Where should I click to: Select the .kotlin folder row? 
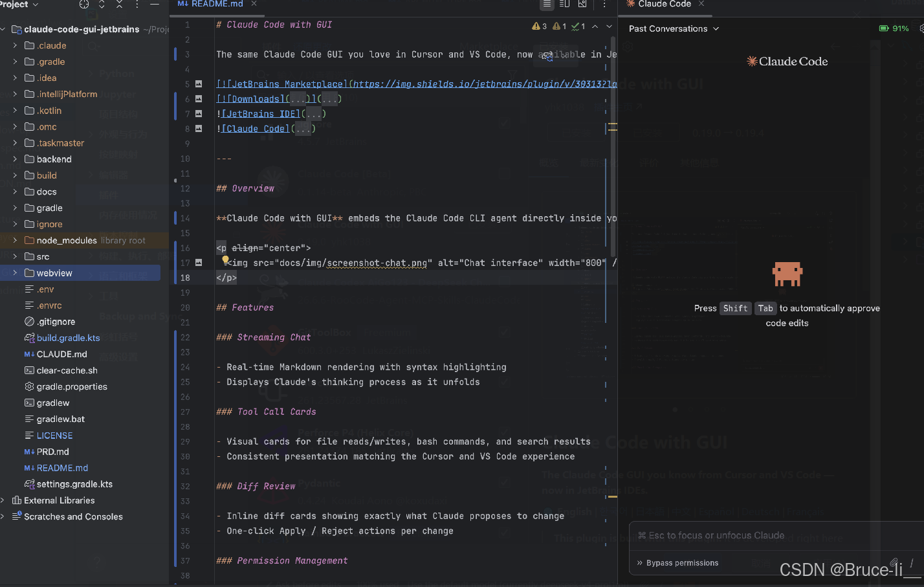coord(84,111)
